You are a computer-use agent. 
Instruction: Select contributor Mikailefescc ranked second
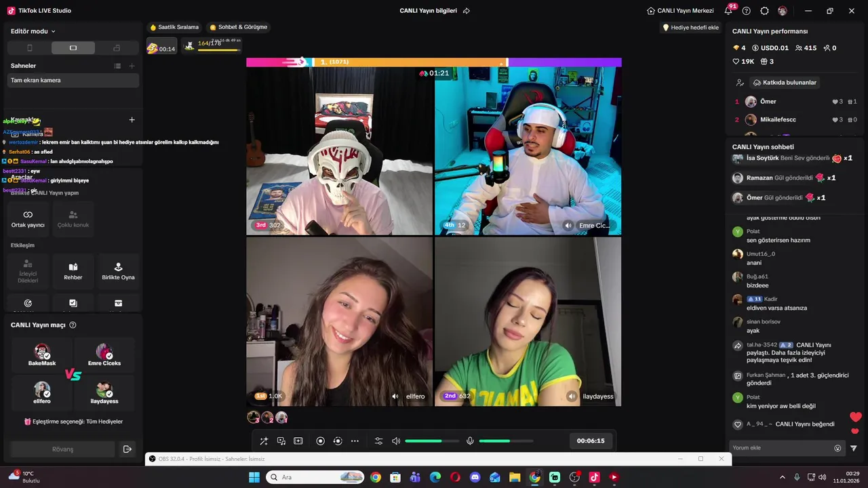click(x=795, y=119)
